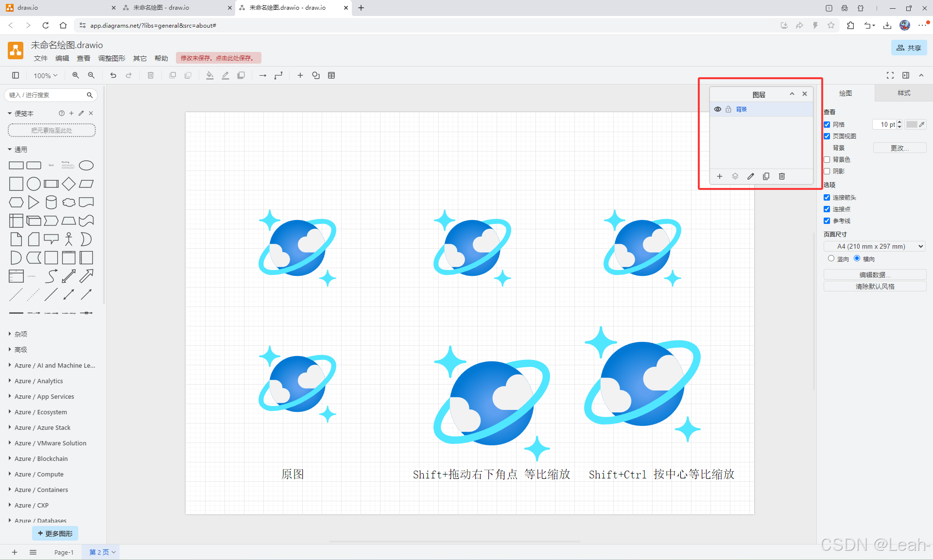Enter fullscreen mode icon
The image size is (933, 560).
pyautogui.click(x=890, y=75)
